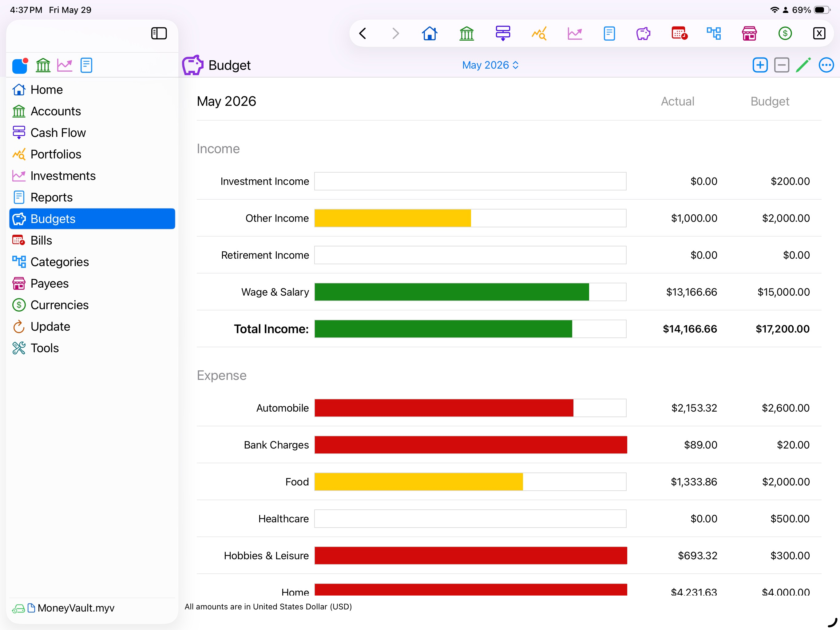The image size is (840, 630).
Task: Click the MoneyVault.myv file name
Action: (x=76, y=608)
